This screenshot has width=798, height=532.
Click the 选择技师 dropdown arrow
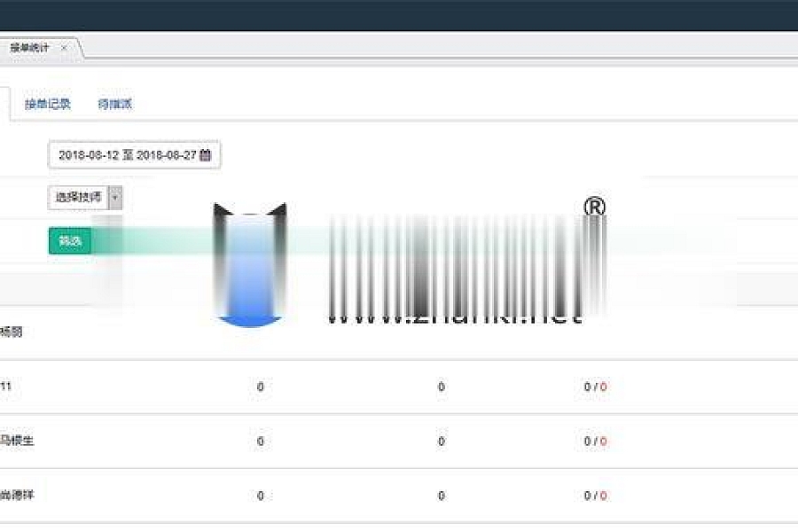click(x=115, y=198)
